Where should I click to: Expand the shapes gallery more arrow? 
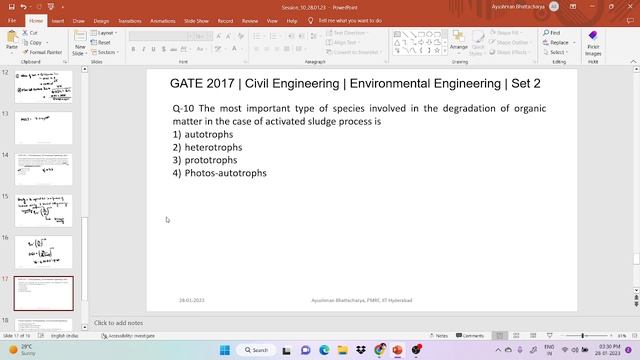click(x=445, y=51)
